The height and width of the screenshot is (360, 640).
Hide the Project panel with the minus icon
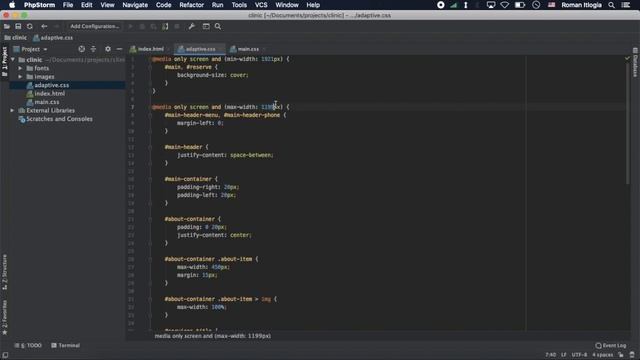(119, 49)
